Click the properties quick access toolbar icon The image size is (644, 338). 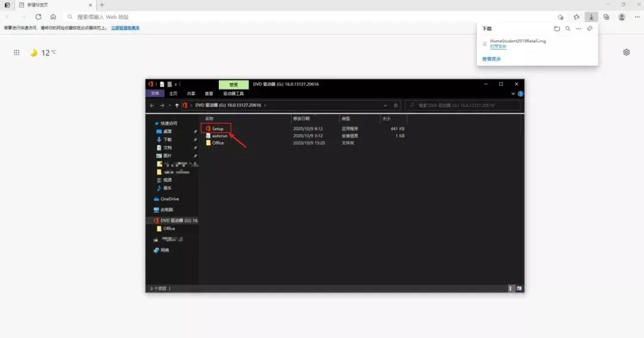pyautogui.click(x=162, y=84)
